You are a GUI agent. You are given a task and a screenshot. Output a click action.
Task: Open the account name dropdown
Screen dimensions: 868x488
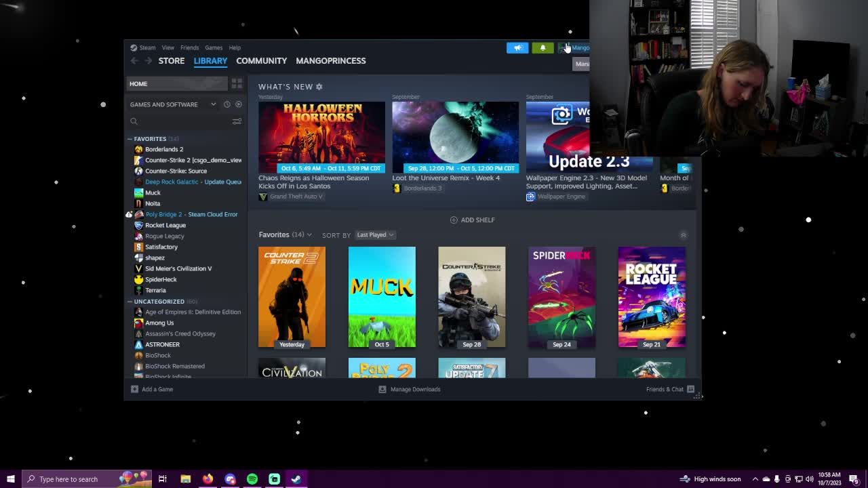[574, 47]
